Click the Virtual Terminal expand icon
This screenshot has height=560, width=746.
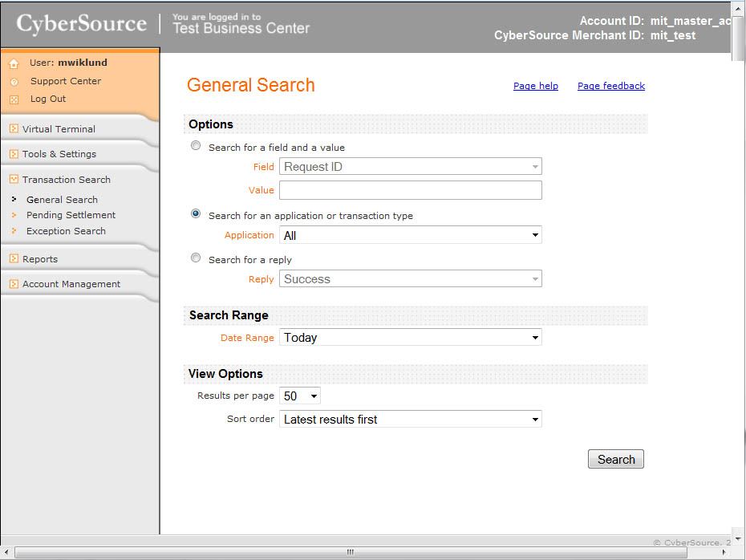coord(14,129)
